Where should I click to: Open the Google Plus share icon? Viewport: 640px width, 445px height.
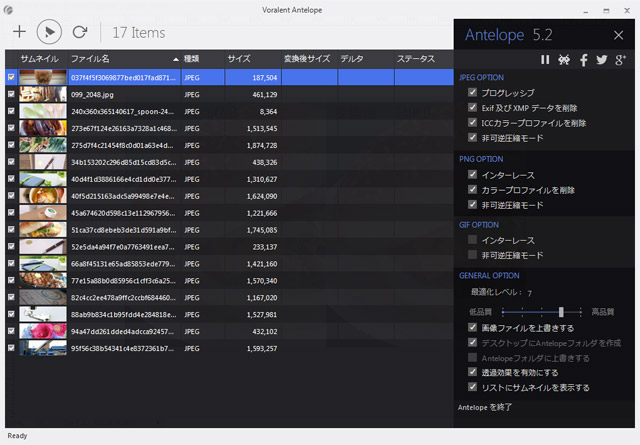[620, 60]
